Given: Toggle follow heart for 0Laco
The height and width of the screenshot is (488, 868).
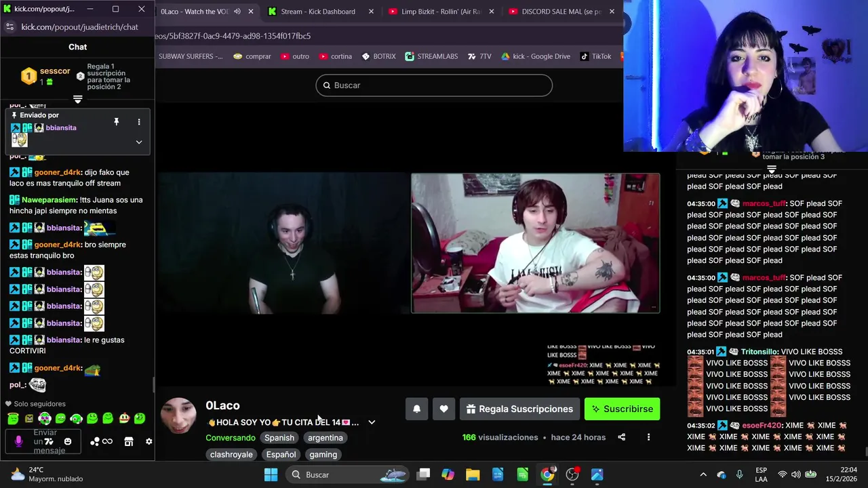Looking at the screenshot, I should coord(443,409).
